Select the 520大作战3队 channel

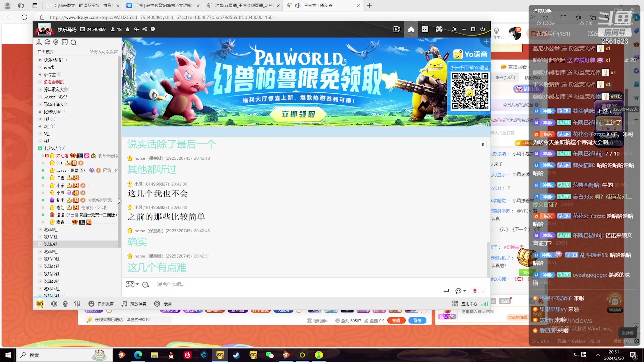point(55,97)
